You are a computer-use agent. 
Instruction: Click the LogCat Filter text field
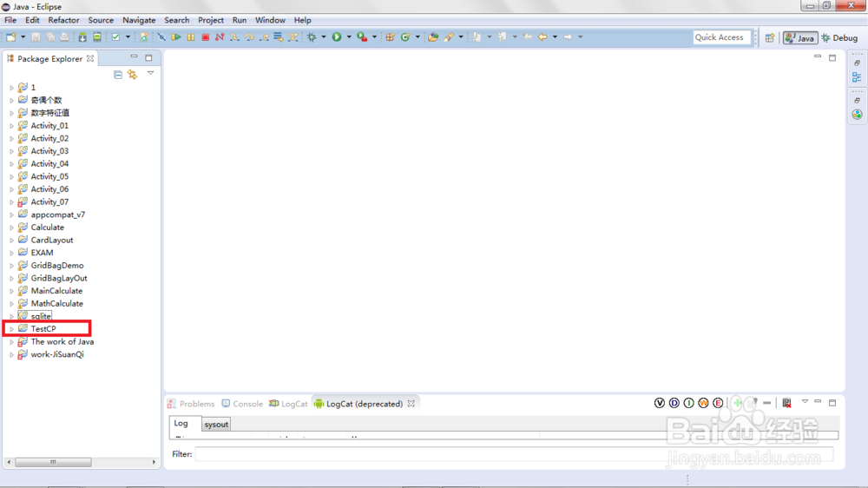click(514, 454)
